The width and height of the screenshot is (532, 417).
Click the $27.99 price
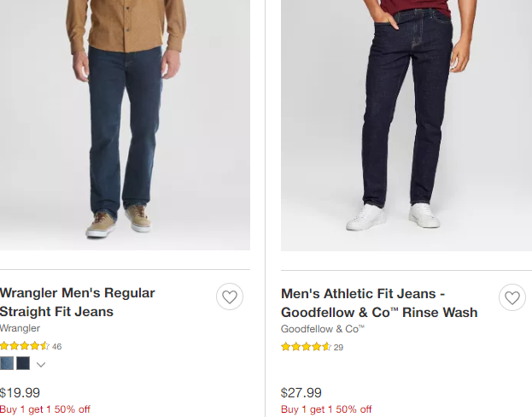pyautogui.click(x=301, y=393)
